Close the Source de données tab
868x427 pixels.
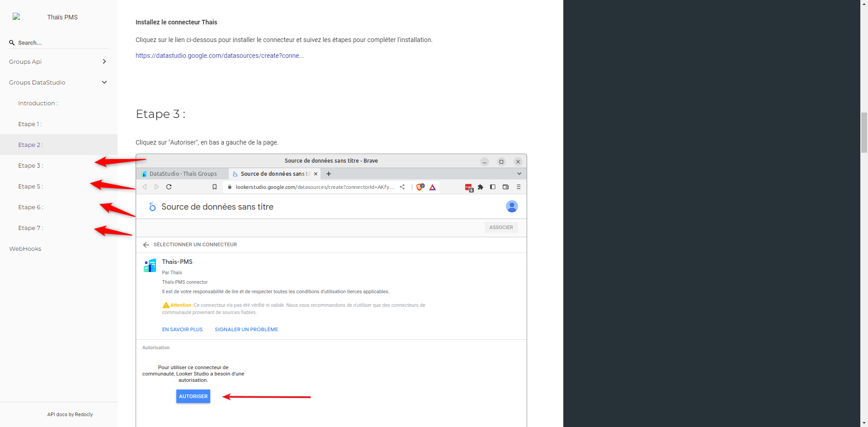(x=316, y=174)
